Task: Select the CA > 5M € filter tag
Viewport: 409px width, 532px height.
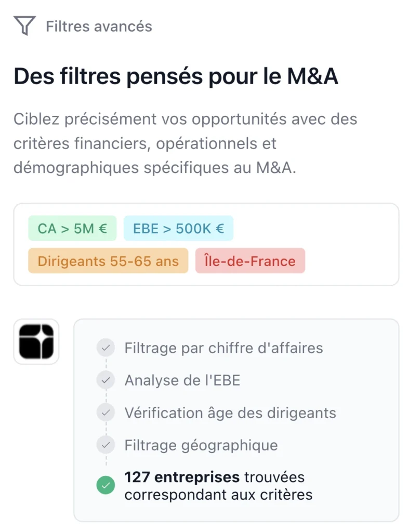Action: [72, 229]
